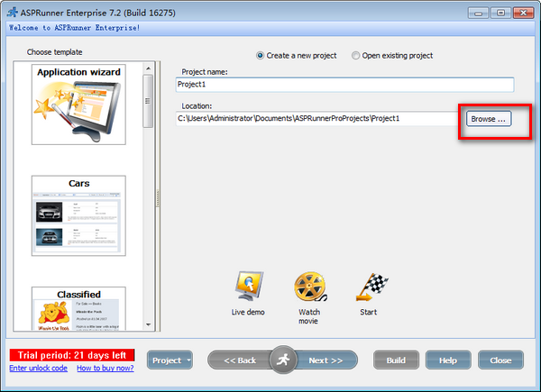Screen dimensions: 541x392
Task: Choose the Cars template thumbnail
Action: (79, 216)
